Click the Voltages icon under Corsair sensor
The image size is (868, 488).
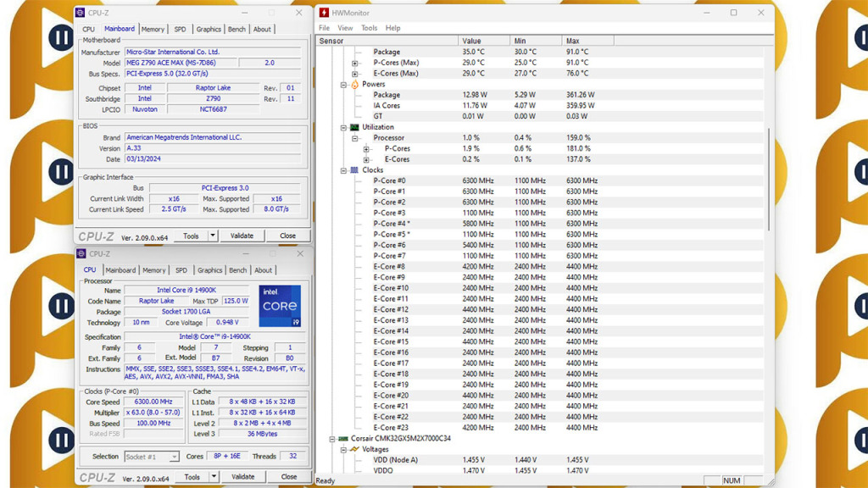354,449
